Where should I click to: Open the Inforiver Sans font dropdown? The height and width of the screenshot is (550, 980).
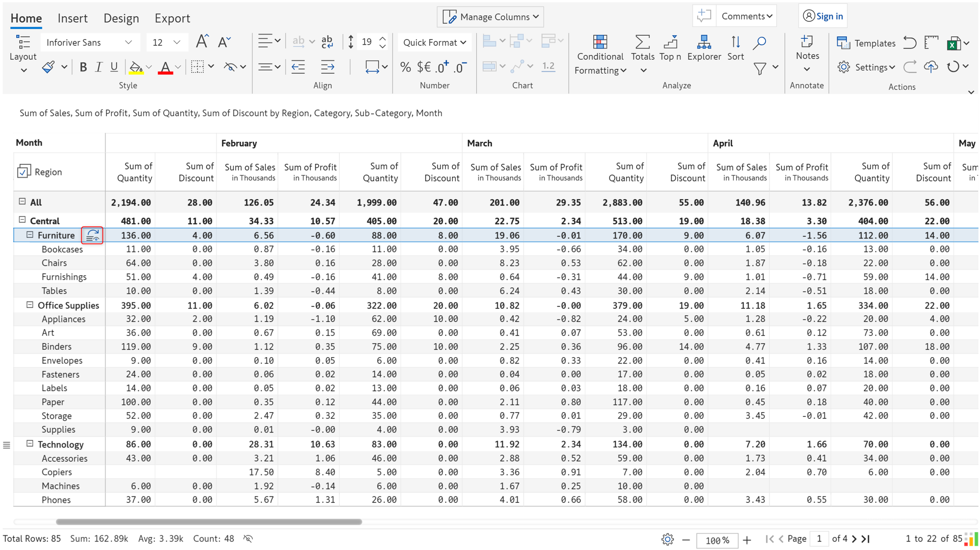click(x=89, y=43)
